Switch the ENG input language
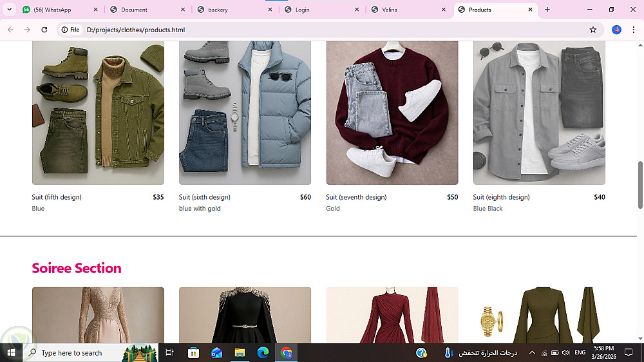Viewport: 644px width, 362px height. point(580,352)
